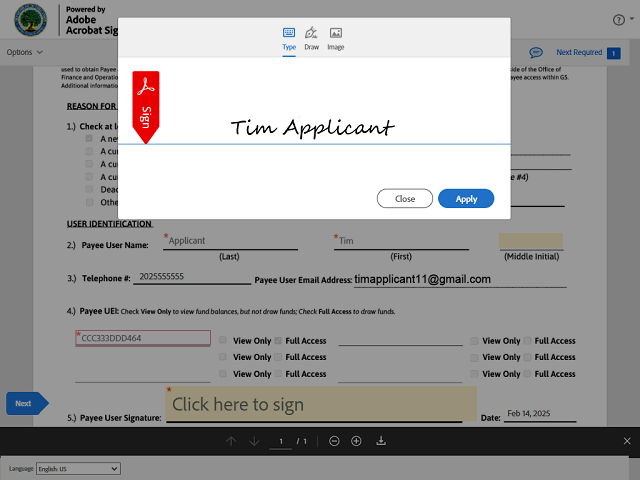Open the help question mark menu
Viewport: 640px width, 480px height.
click(x=619, y=20)
